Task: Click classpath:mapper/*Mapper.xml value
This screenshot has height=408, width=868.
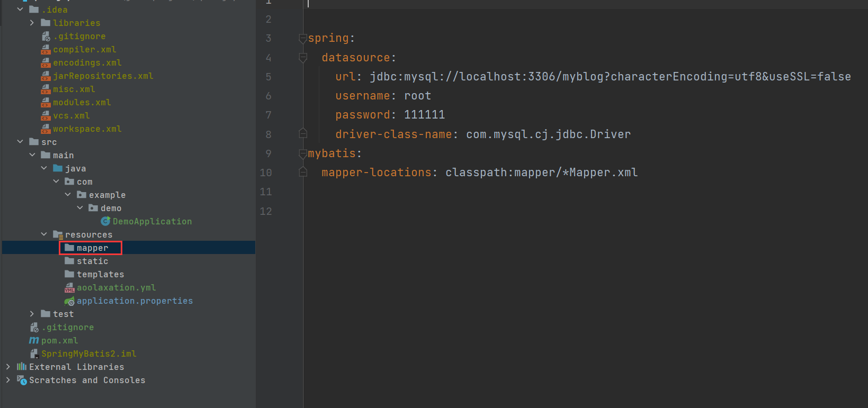Action: (542, 173)
